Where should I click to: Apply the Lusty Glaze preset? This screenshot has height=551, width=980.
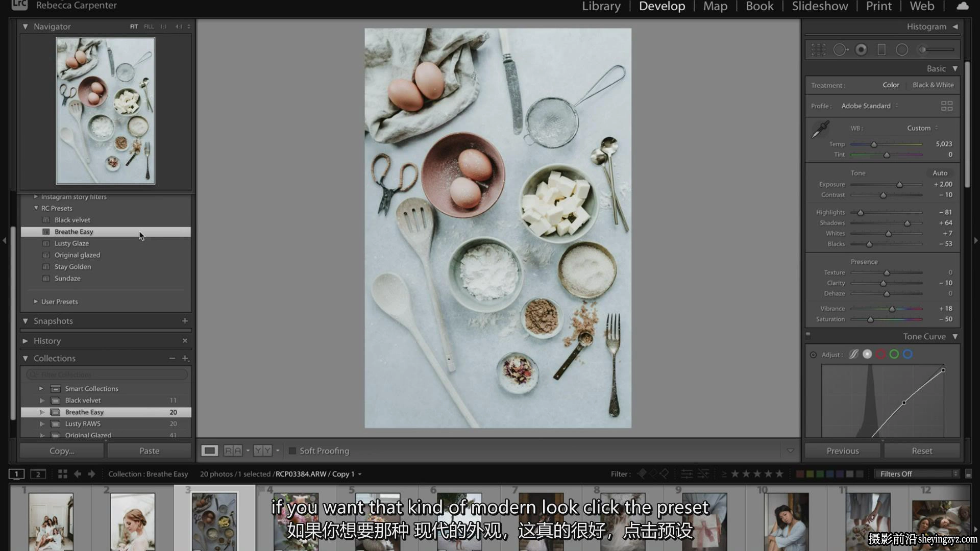point(71,243)
